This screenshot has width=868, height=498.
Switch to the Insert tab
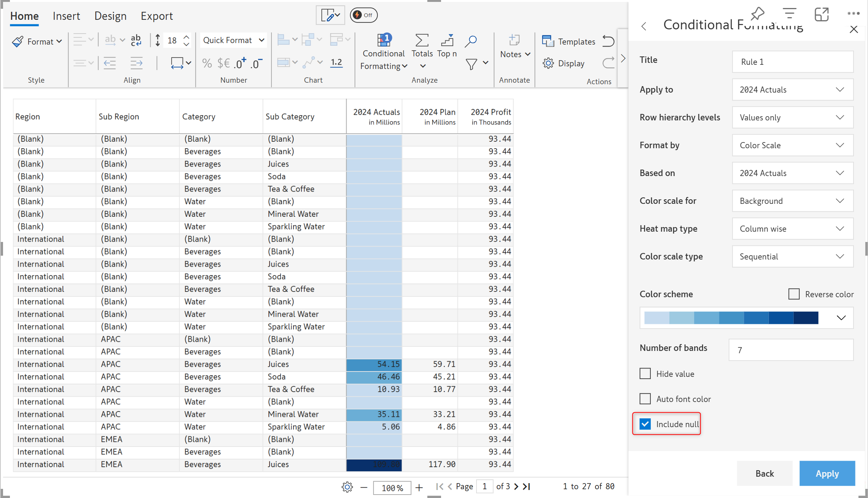(x=66, y=16)
